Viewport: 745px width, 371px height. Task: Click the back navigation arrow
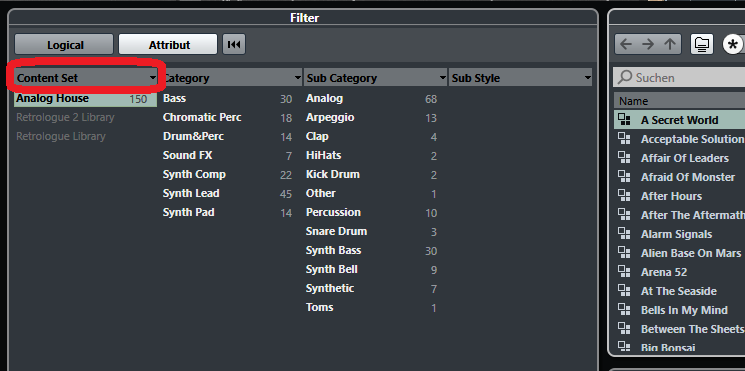coord(626,45)
